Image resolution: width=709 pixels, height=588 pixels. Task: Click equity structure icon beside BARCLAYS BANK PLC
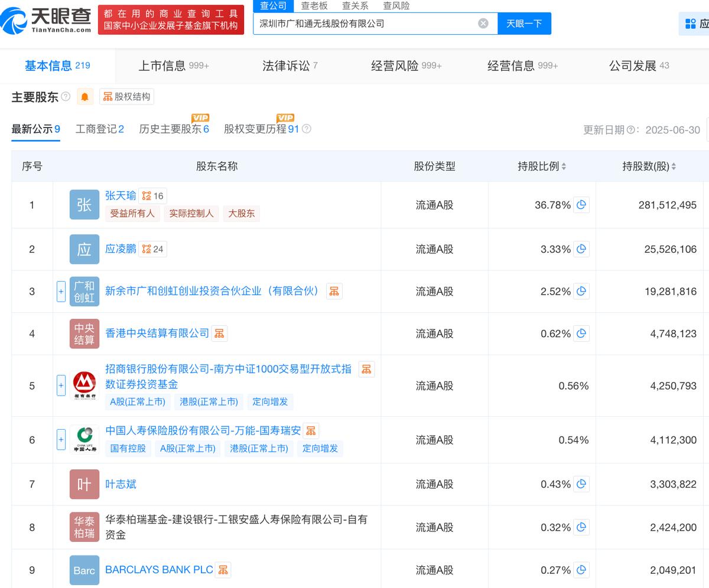pos(223,570)
